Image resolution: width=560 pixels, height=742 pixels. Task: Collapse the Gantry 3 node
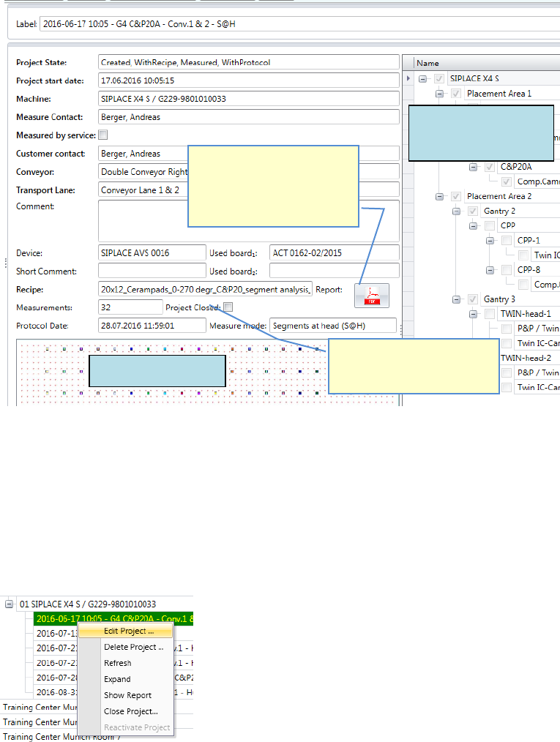point(456,299)
